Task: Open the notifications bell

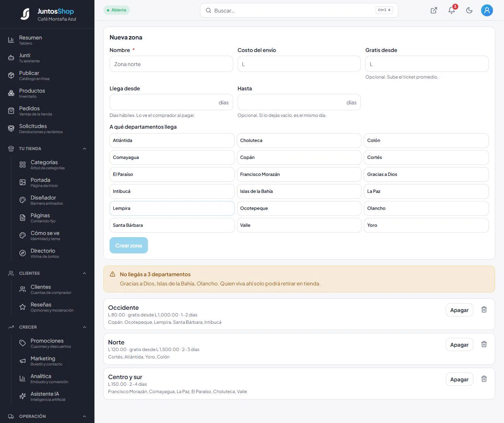Action: click(x=452, y=10)
